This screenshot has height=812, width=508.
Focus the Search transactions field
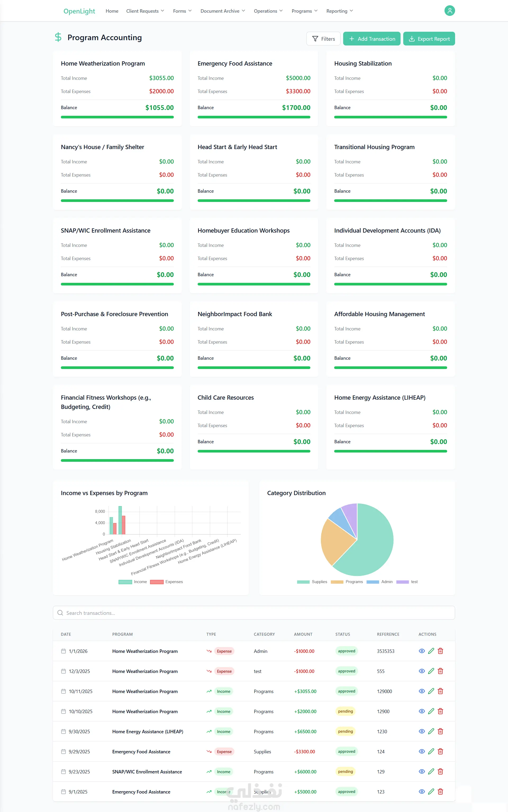tap(254, 613)
